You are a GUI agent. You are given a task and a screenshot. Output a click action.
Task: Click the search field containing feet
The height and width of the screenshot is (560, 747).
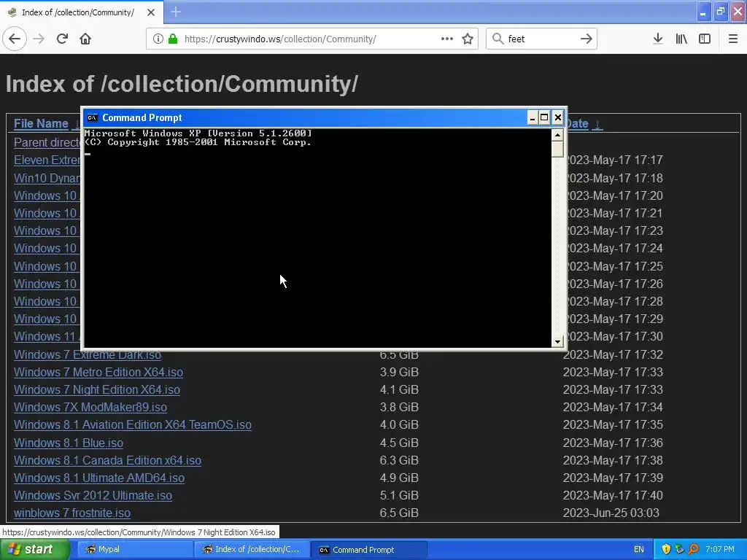click(x=541, y=39)
